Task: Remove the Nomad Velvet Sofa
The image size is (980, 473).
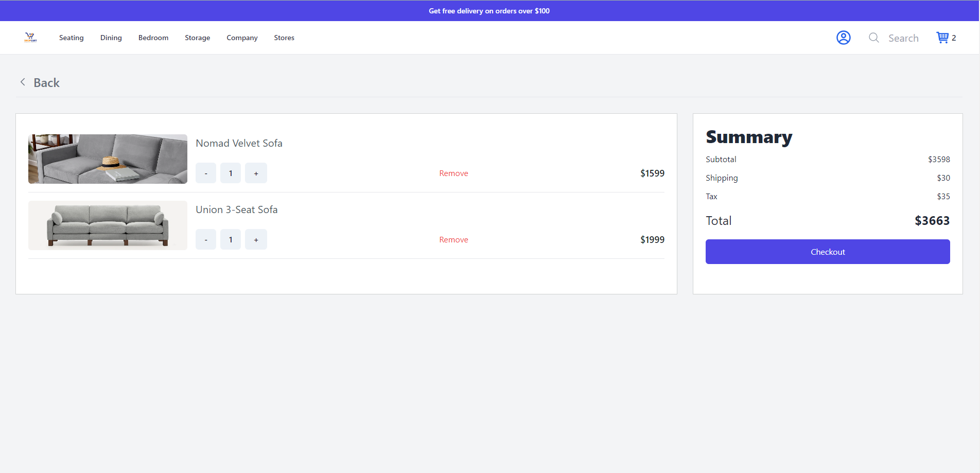Action: [x=453, y=173]
